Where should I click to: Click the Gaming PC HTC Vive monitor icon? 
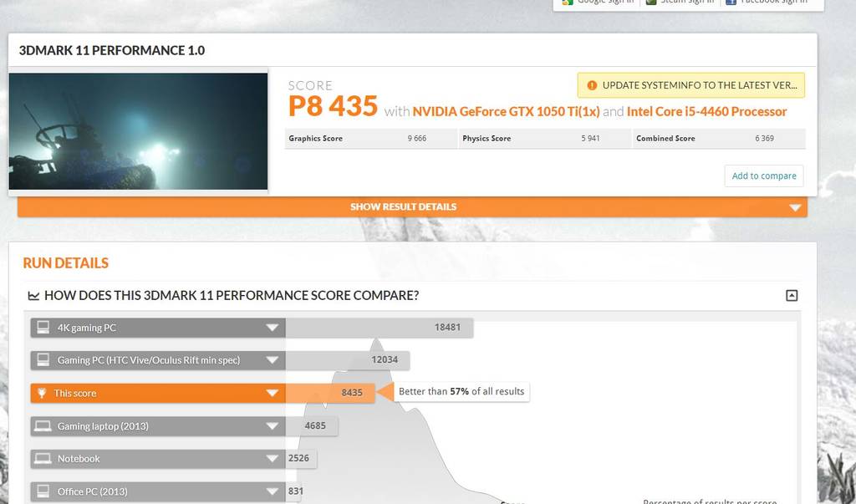click(x=43, y=360)
